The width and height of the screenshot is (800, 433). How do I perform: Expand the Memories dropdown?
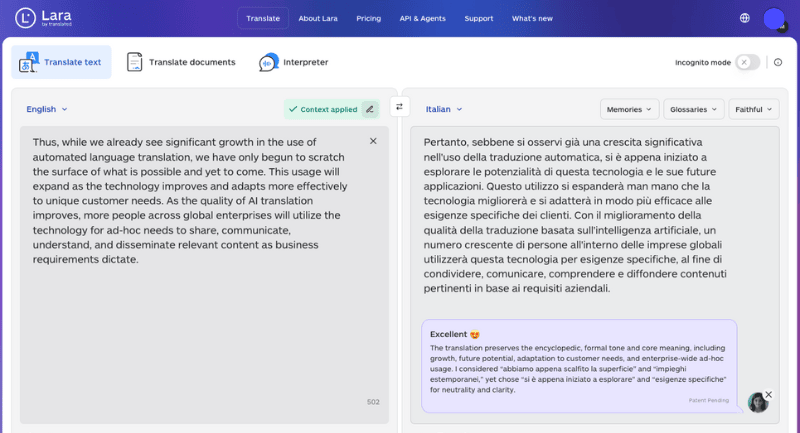pos(629,109)
